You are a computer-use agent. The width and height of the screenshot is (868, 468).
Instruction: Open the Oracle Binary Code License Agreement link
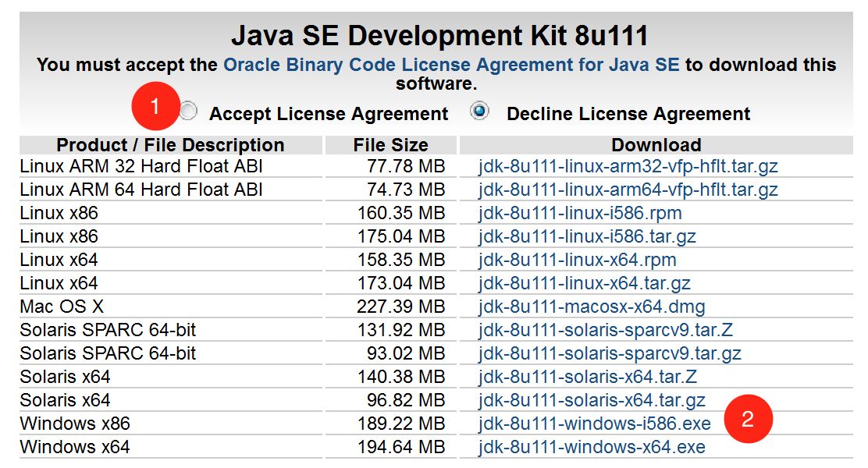tap(451, 65)
